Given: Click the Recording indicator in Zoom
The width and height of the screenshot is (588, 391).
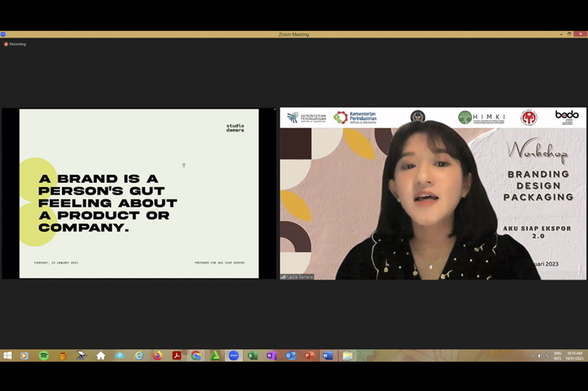Looking at the screenshot, I should pos(15,44).
